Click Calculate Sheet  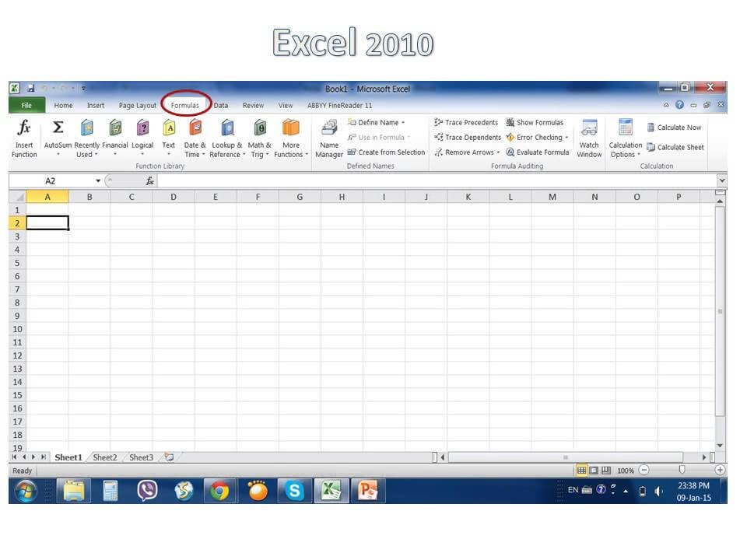tap(675, 147)
